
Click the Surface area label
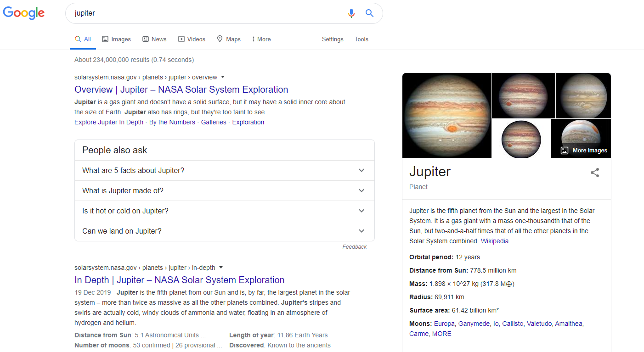click(x=430, y=310)
